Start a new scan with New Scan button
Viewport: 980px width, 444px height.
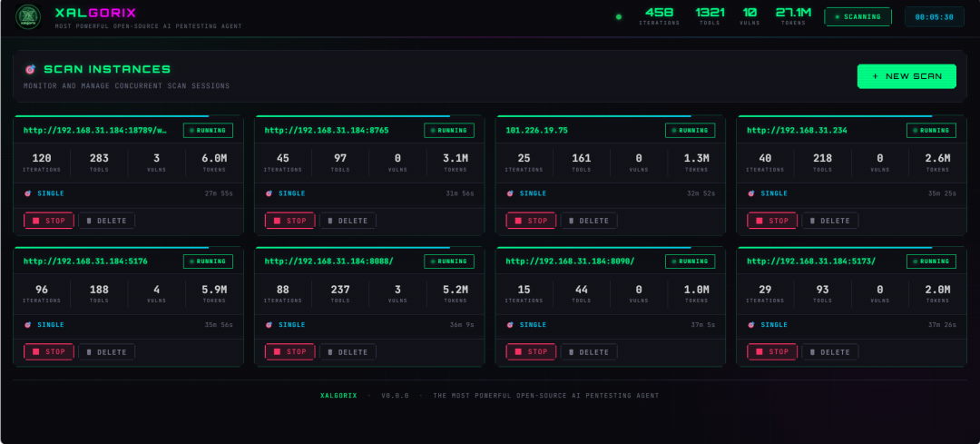pos(906,76)
